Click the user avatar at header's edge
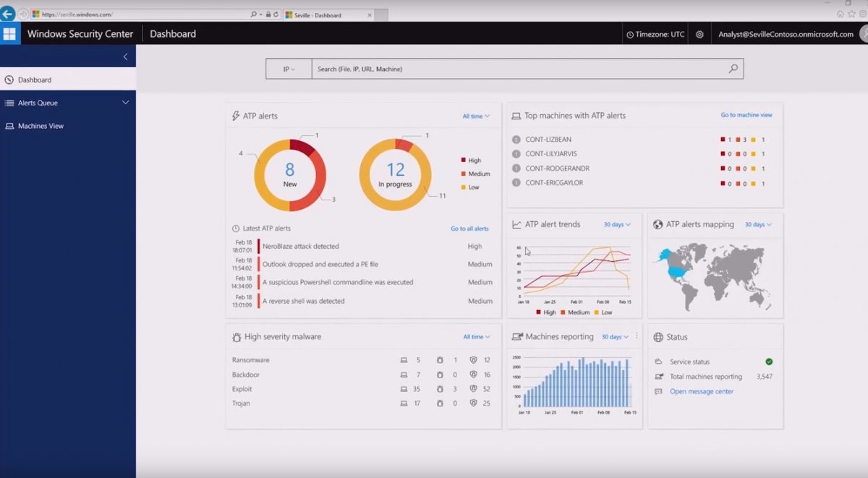Viewport: 868px width, 478px height. [x=864, y=34]
